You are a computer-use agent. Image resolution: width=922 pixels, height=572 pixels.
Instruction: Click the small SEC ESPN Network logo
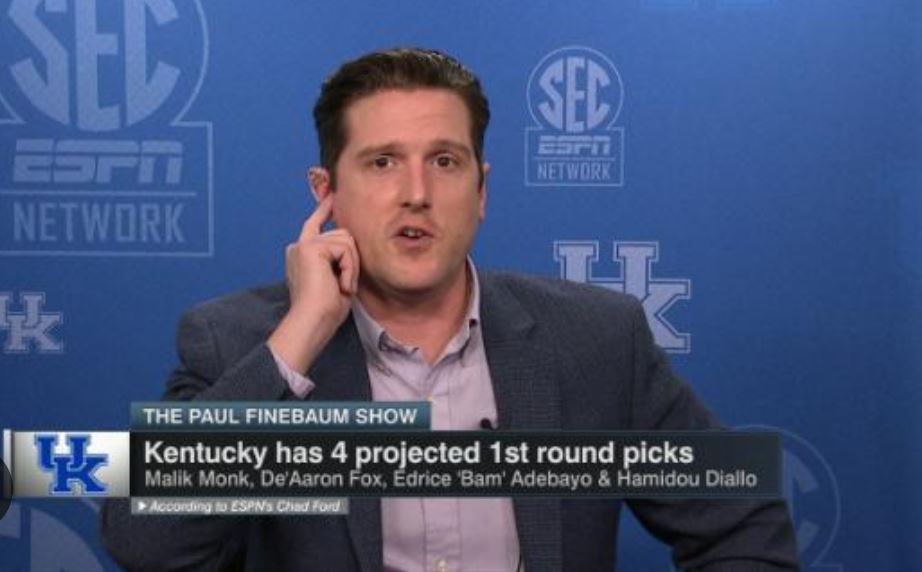click(574, 116)
